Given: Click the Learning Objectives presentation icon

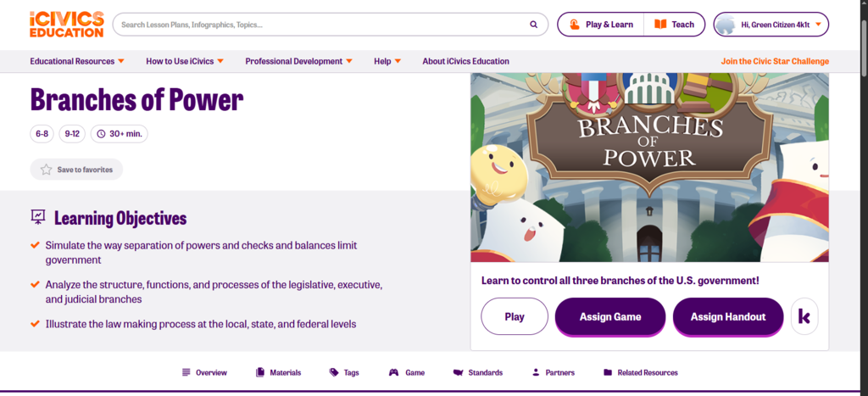Looking at the screenshot, I should tap(37, 217).
